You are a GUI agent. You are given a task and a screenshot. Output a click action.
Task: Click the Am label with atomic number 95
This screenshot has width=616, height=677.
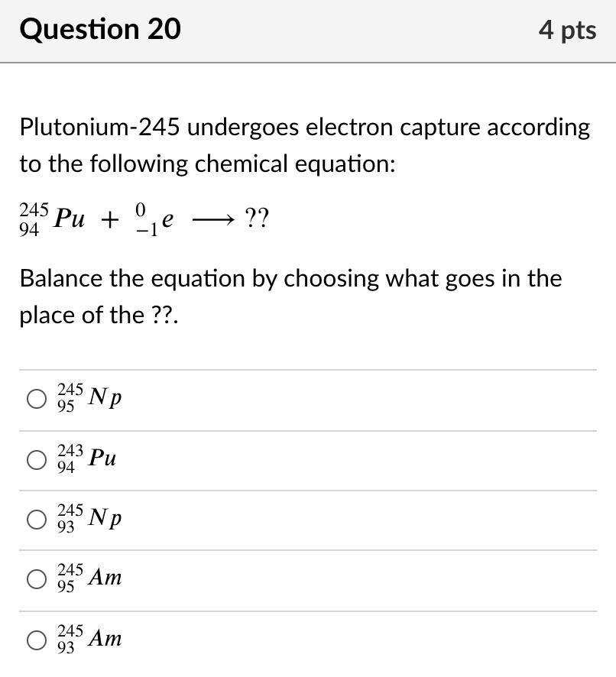[x=89, y=579]
